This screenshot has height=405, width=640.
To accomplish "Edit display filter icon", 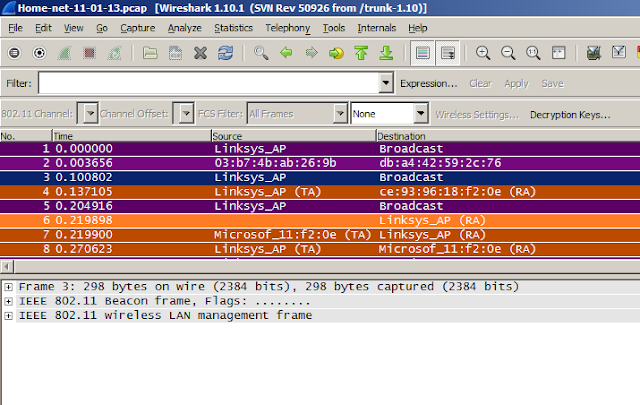I will pyautogui.click(x=619, y=52).
